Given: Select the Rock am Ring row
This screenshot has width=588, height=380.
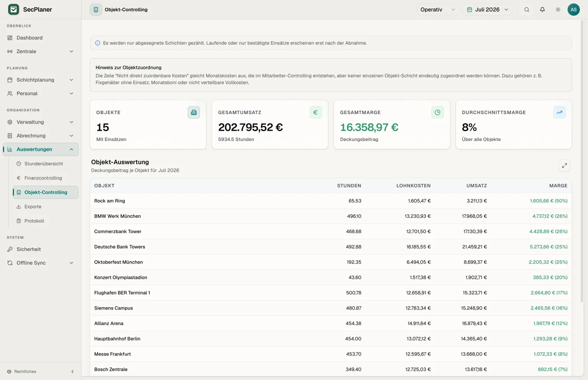Looking at the screenshot, I should 331,201.
